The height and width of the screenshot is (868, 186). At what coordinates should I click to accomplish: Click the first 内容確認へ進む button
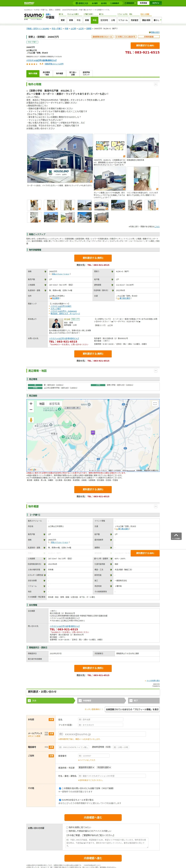coord(93,818)
